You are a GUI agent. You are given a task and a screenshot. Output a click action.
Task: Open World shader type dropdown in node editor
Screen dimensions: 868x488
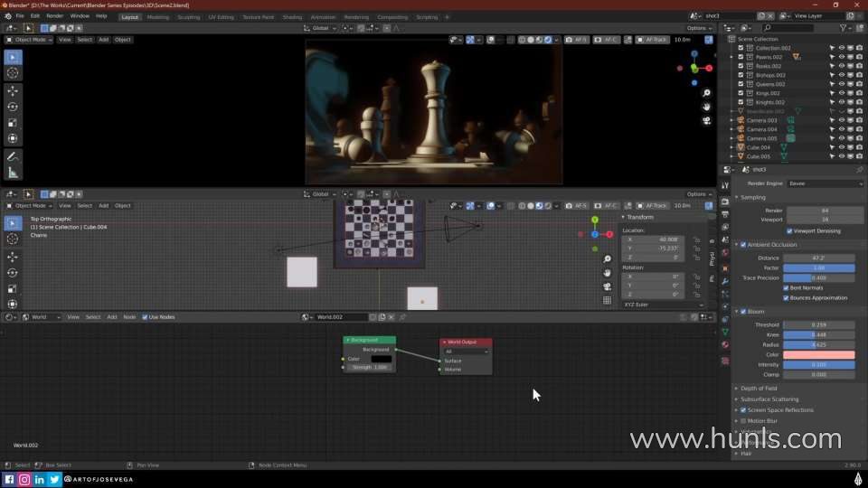tap(42, 317)
